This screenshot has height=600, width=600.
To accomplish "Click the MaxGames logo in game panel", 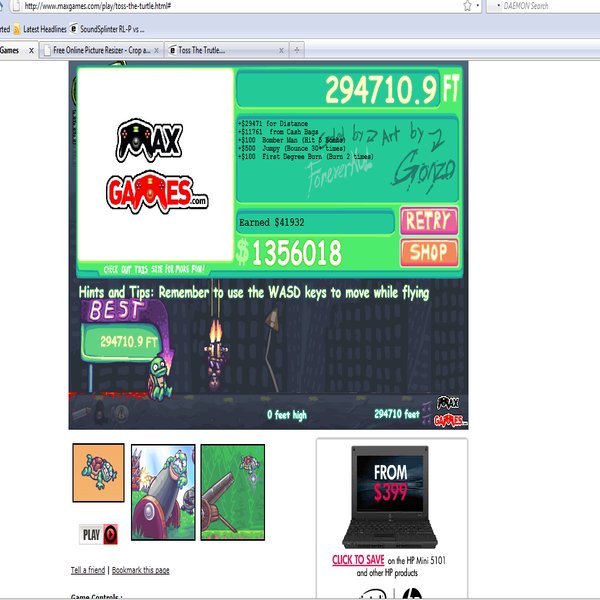I will (156, 165).
